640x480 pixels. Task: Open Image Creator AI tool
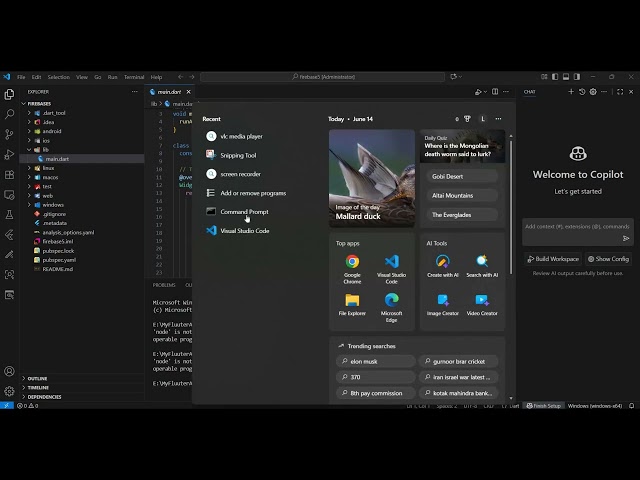click(x=442, y=305)
